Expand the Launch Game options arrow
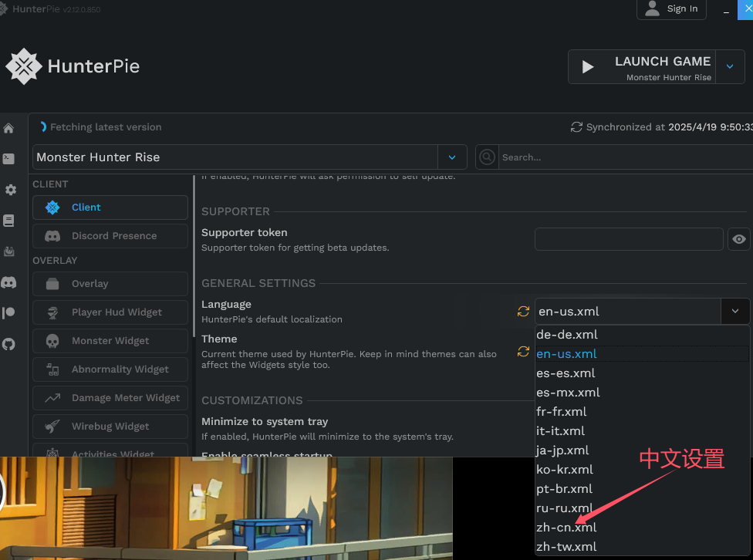The height and width of the screenshot is (560, 753). [x=730, y=67]
